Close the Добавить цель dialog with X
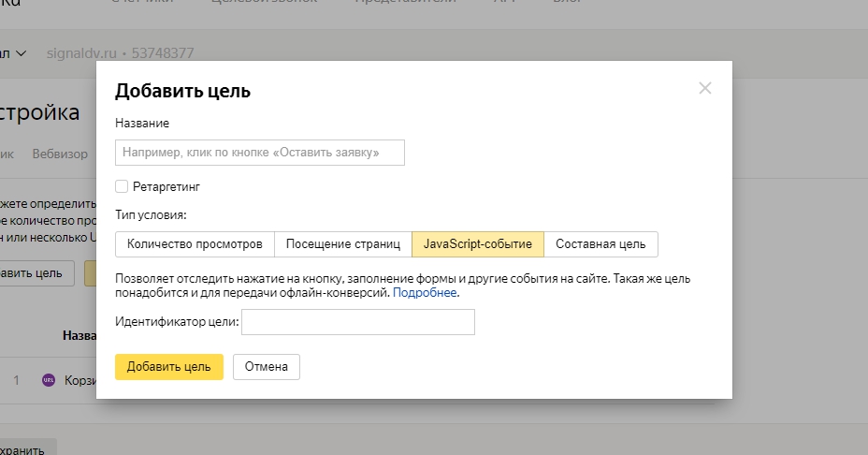Viewport: 868px width, 455px height. [x=705, y=88]
